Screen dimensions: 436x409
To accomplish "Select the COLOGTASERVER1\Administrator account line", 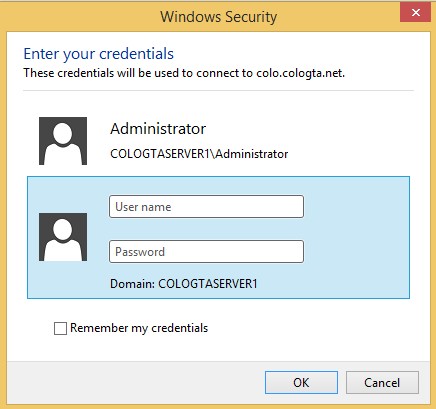I will (x=199, y=154).
